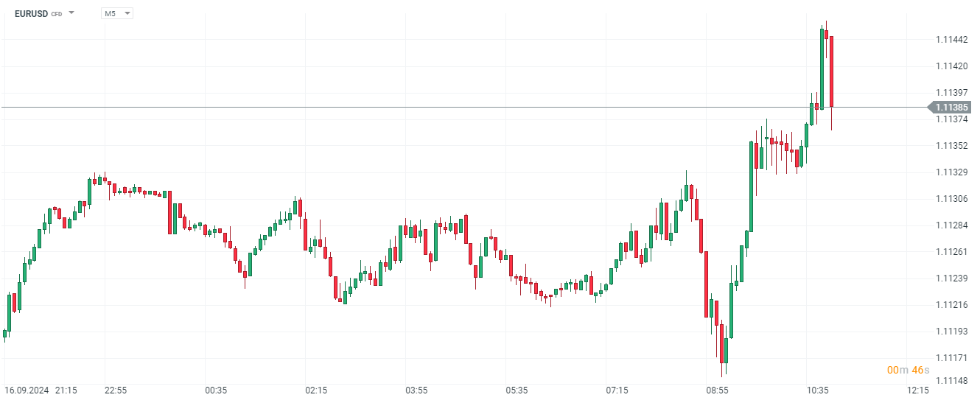
Task: Click the 08:55 time axis label
Action: click(717, 390)
